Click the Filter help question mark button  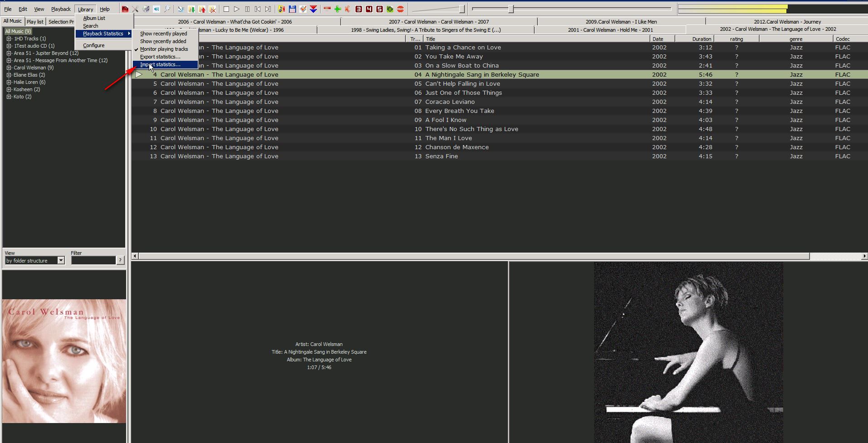[x=120, y=260]
